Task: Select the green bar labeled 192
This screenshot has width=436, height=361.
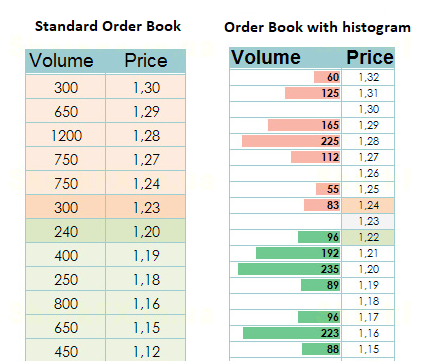Action: pyautogui.click(x=298, y=253)
